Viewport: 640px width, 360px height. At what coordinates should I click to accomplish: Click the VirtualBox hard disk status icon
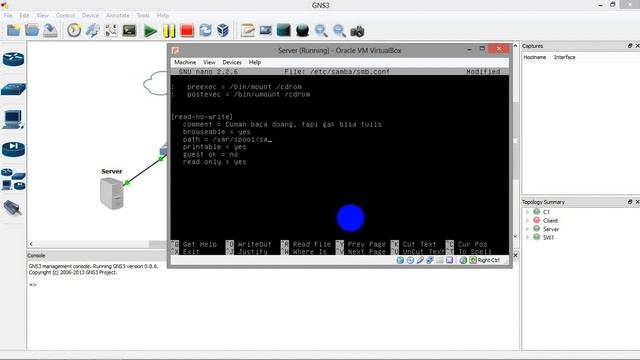[x=400, y=260]
